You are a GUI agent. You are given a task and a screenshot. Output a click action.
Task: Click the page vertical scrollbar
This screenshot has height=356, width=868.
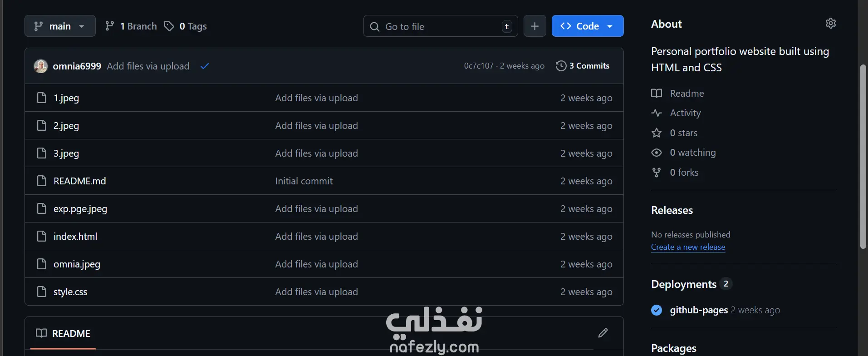[863, 157]
